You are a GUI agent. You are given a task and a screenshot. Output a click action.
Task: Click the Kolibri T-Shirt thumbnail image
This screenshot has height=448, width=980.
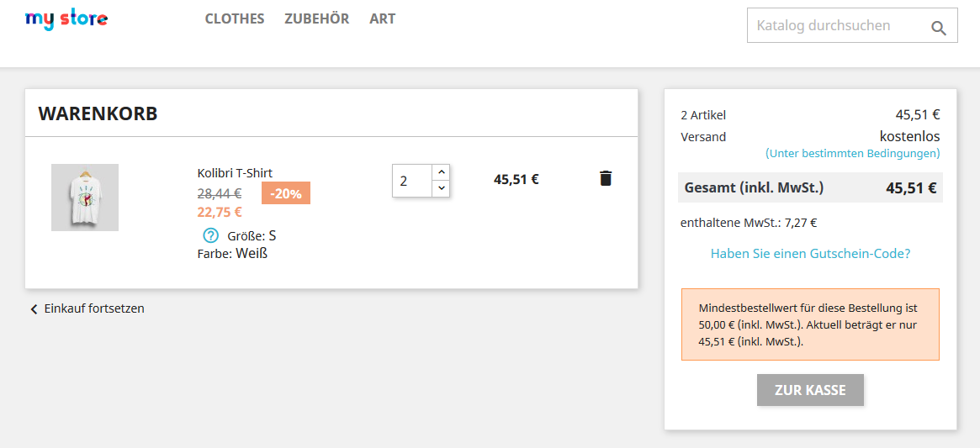click(85, 198)
